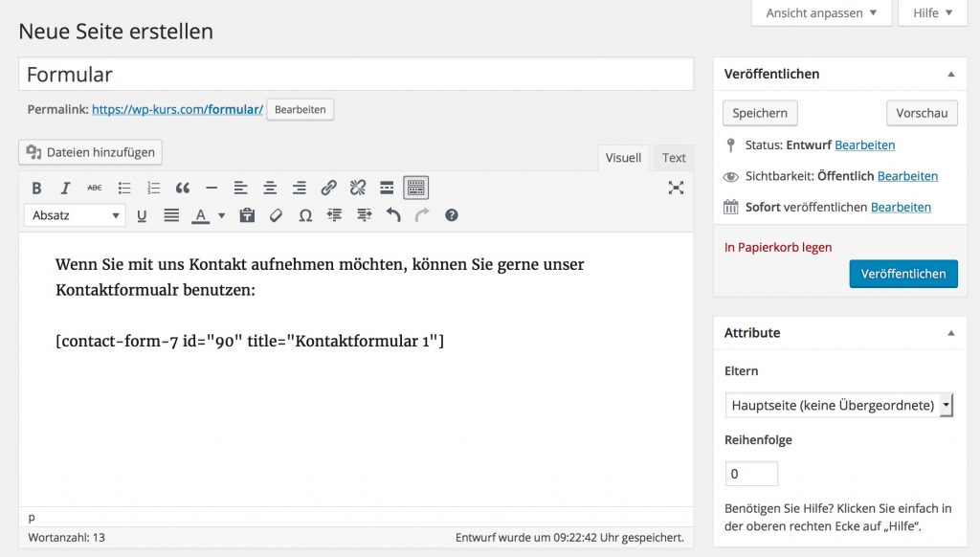Collapse the Veröffentlichen panel

[951, 74]
